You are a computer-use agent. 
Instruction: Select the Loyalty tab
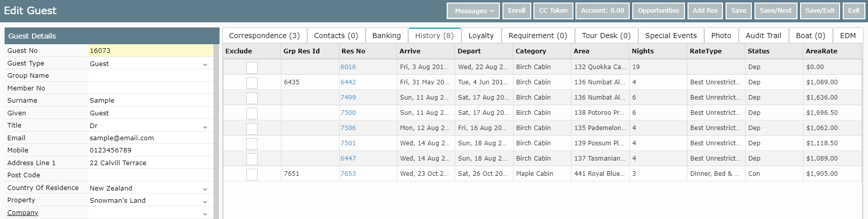481,36
